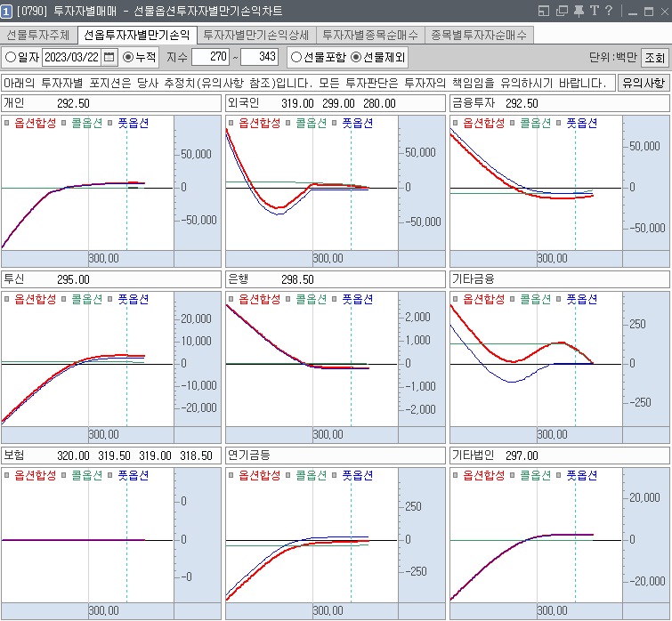Screen dimensions: 672x621
Task: Click the duplicate window icon in title bar
Action: (x=562, y=11)
